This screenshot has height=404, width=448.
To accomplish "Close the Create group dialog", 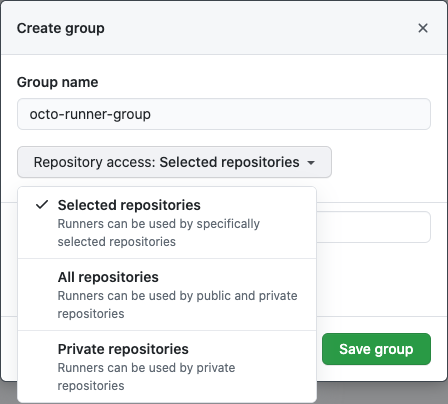I will (x=423, y=28).
